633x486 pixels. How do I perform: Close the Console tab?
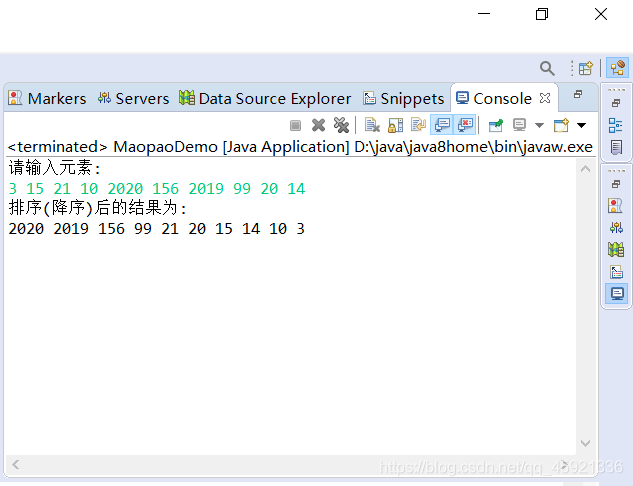545,98
